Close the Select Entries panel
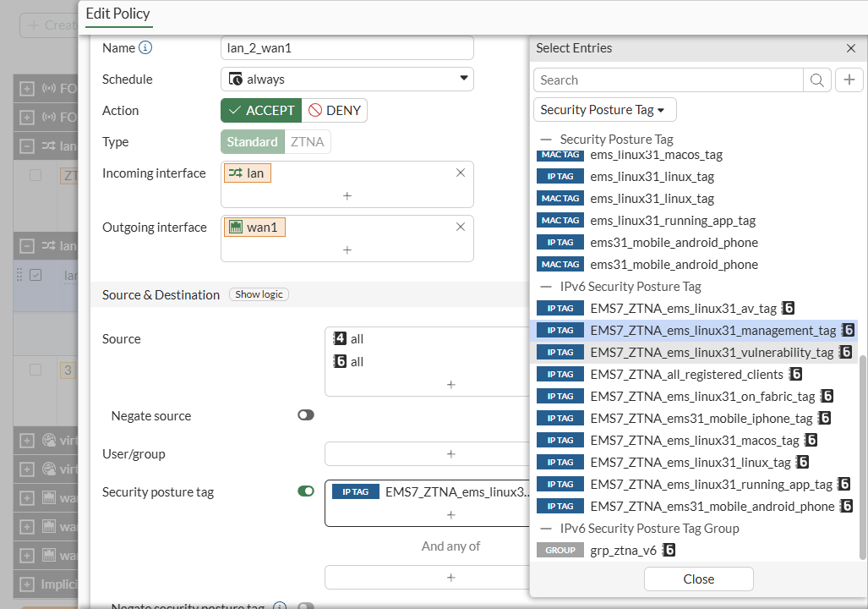 coord(851,48)
